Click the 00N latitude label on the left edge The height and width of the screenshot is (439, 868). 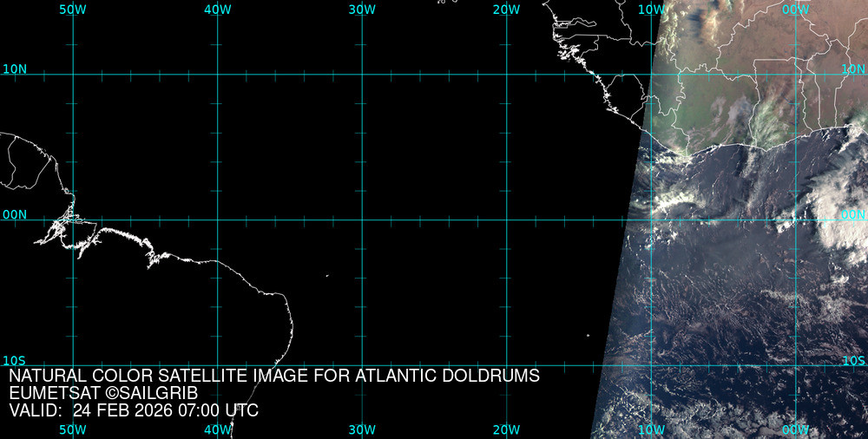(x=15, y=214)
